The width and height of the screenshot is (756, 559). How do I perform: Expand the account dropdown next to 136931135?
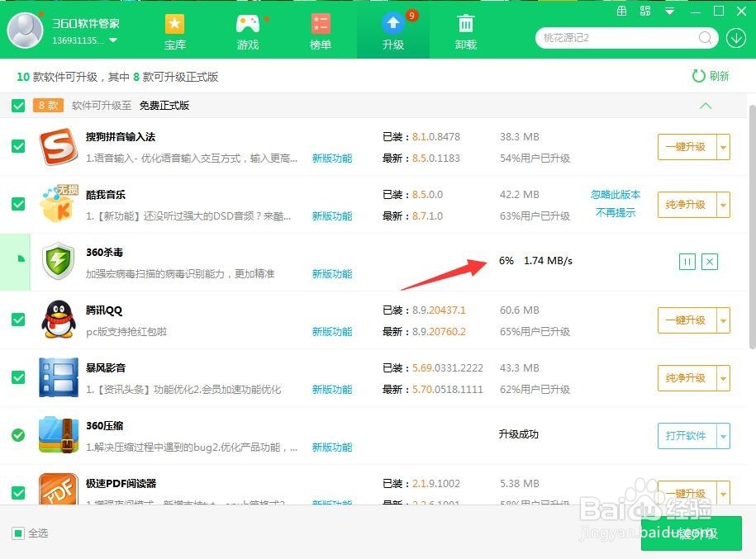pos(113,40)
